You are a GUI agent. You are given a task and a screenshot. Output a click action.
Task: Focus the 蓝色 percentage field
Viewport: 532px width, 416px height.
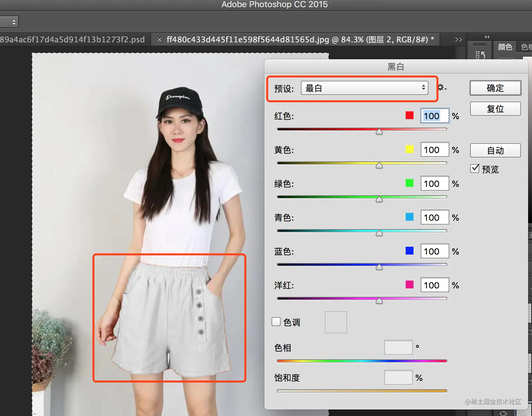(x=435, y=251)
